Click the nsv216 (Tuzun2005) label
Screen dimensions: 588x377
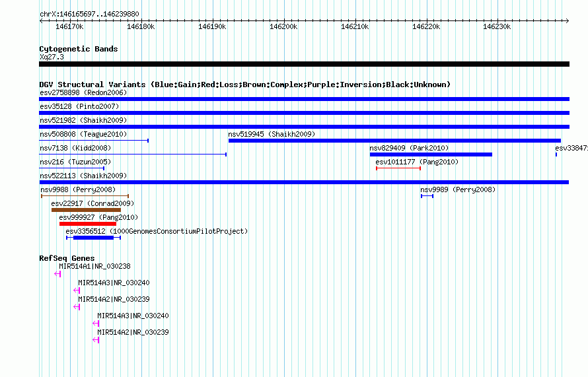coord(75,162)
